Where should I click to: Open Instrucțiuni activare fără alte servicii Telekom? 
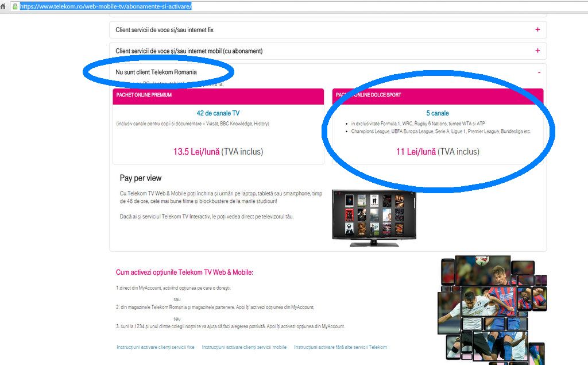(x=341, y=347)
